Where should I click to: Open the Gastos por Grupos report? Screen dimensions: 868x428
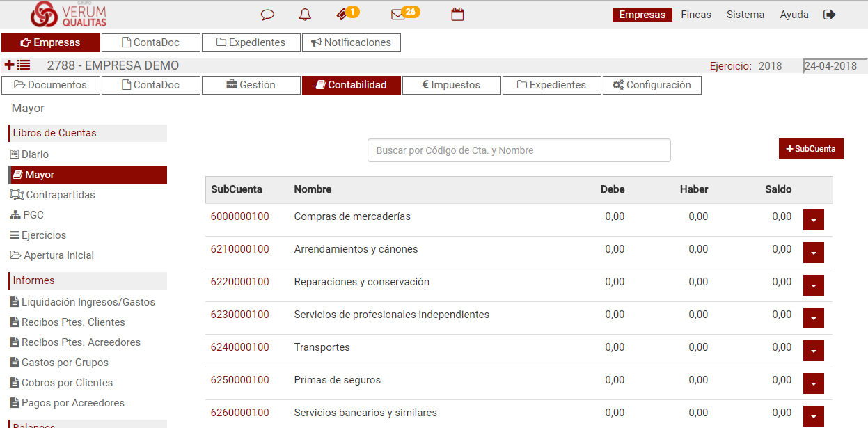pyautogui.click(x=65, y=363)
